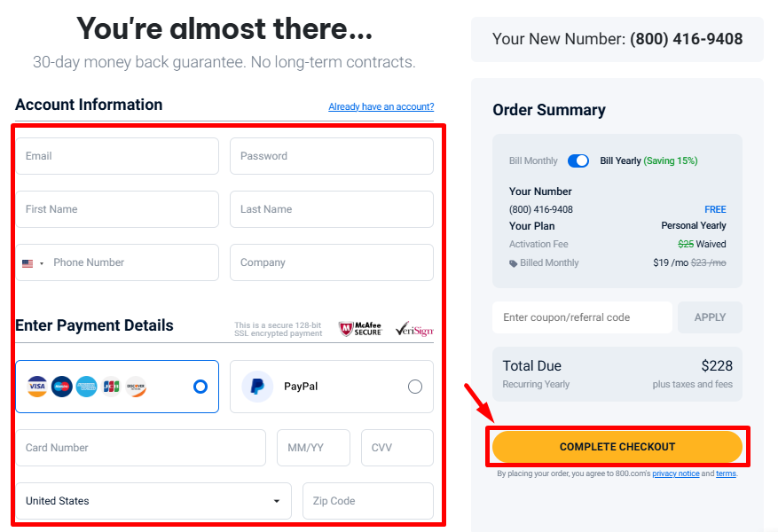Select the credit card payment radio button
Screen dimensions: 778x532
200,387
